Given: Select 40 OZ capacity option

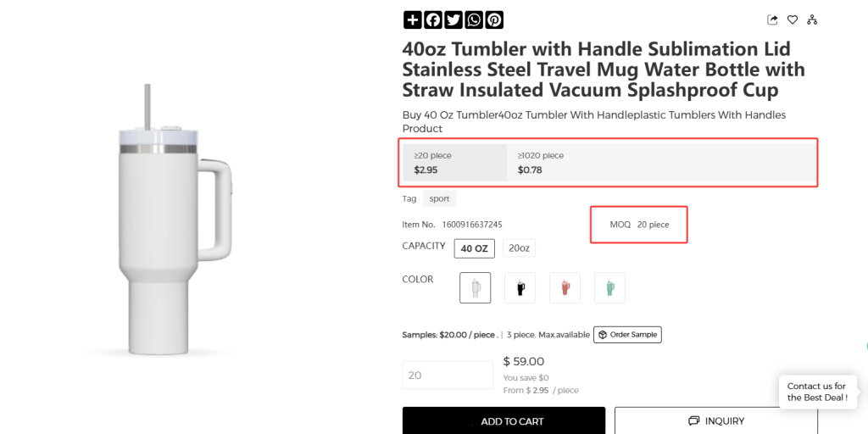Looking at the screenshot, I should point(475,248).
